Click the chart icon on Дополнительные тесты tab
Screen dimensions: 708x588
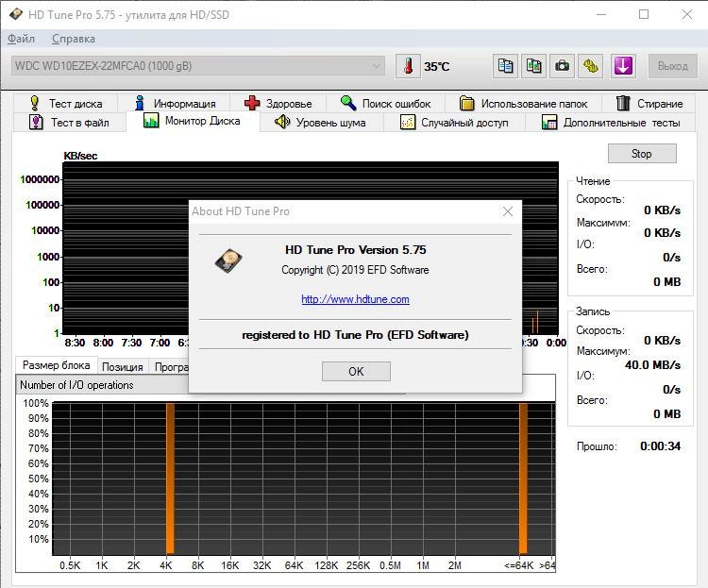[549, 122]
